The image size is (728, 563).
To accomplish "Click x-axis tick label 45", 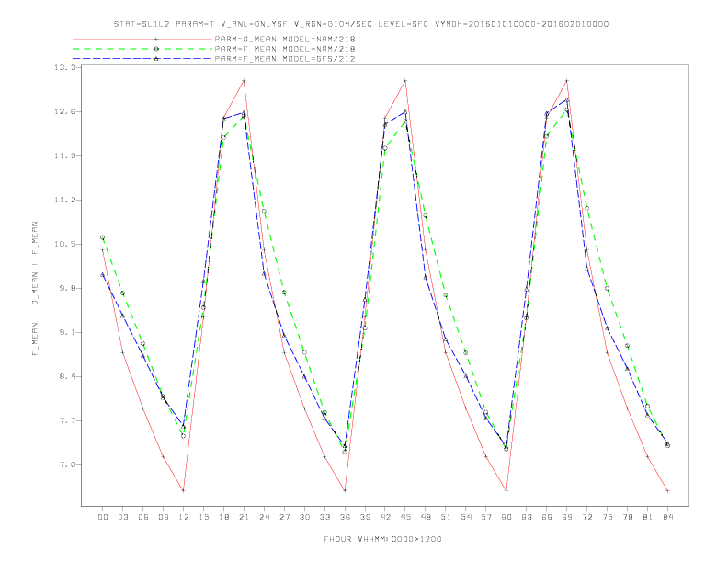I will 405,517.
